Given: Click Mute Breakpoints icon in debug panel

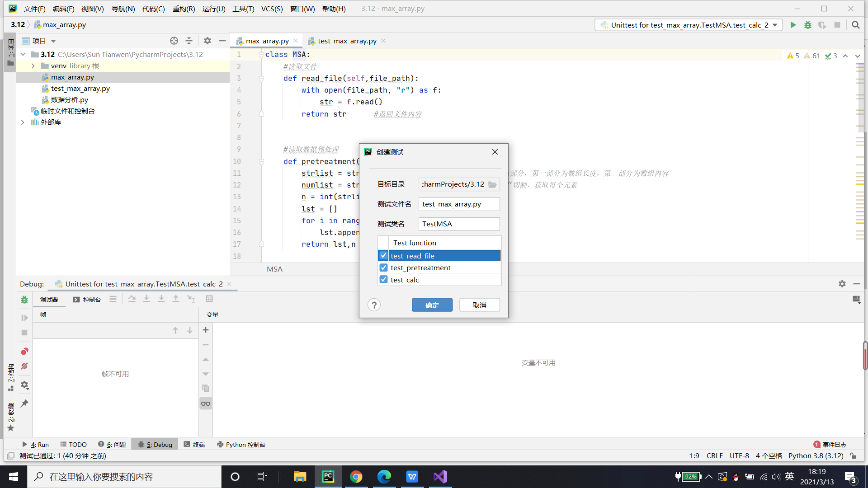Looking at the screenshot, I should tap(24, 366).
